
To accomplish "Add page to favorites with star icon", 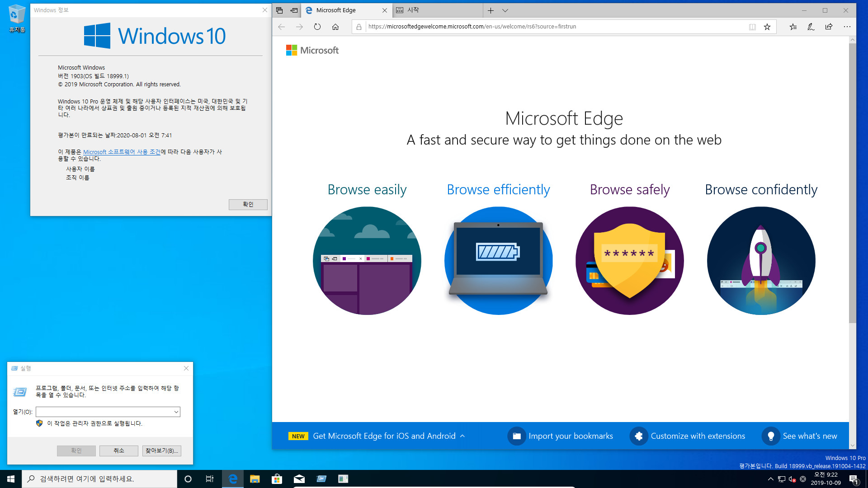I will [767, 27].
